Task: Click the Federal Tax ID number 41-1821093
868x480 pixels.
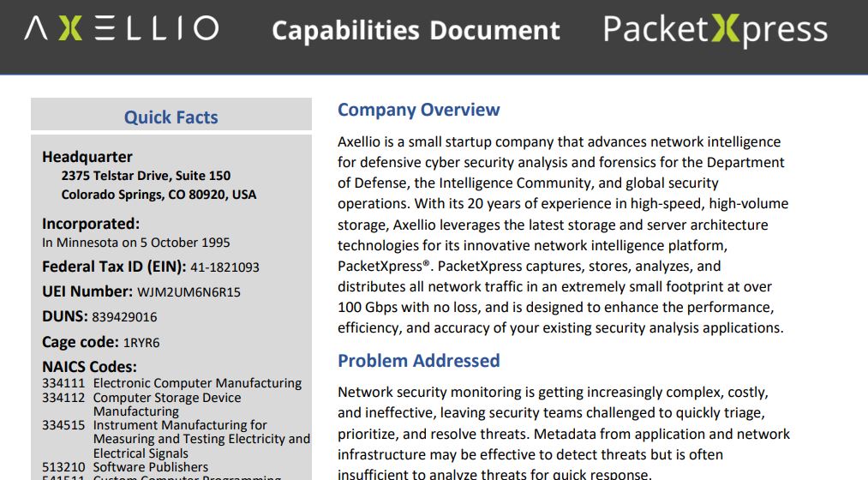Action: click(x=224, y=267)
